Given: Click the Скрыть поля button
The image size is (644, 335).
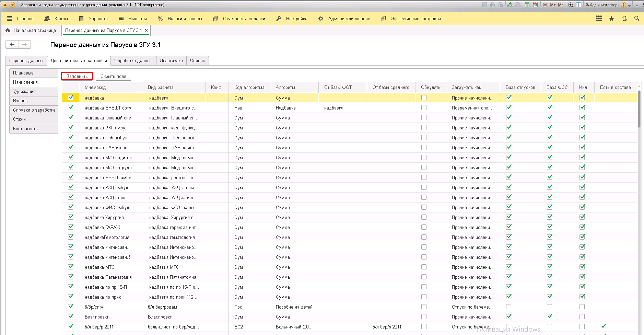Looking at the screenshot, I should click(113, 77).
